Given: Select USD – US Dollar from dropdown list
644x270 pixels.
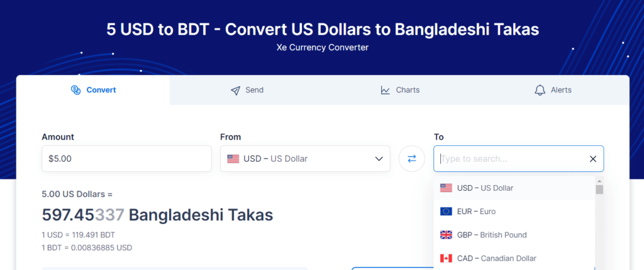Looking at the screenshot, I should pyautogui.click(x=514, y=188).
